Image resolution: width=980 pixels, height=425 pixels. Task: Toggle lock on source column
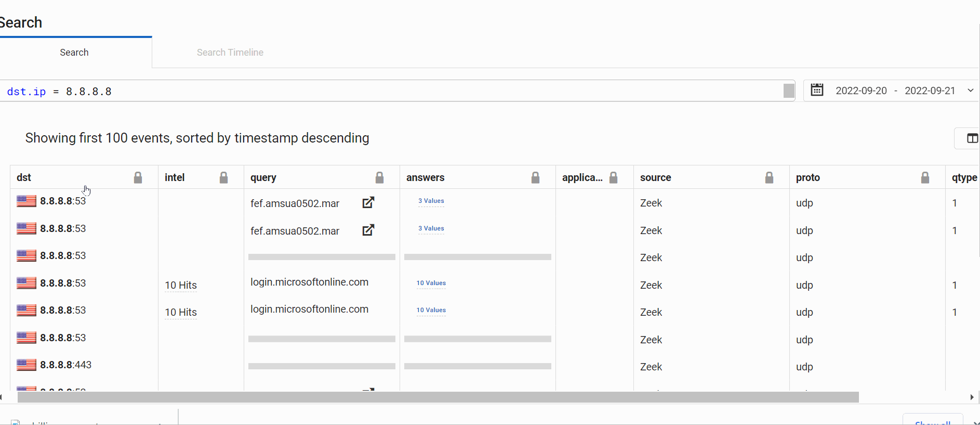[x=769, y=178]
